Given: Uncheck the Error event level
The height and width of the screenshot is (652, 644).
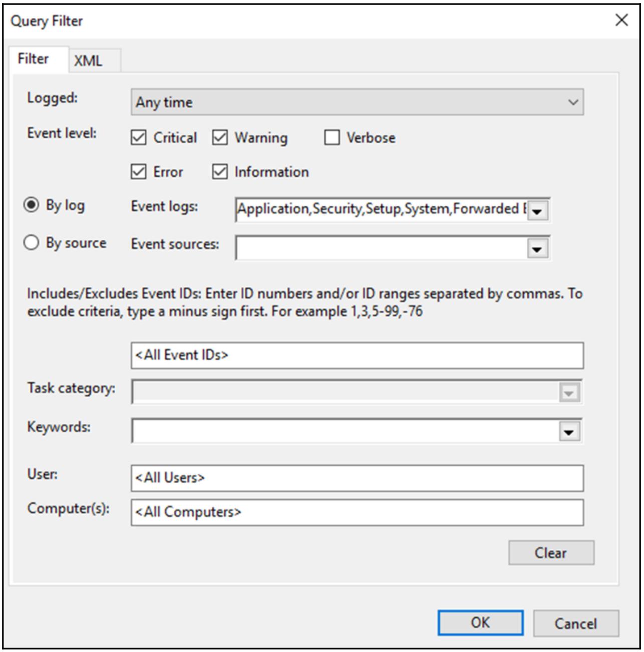Looking at the screenshot, I should [139, 172].
